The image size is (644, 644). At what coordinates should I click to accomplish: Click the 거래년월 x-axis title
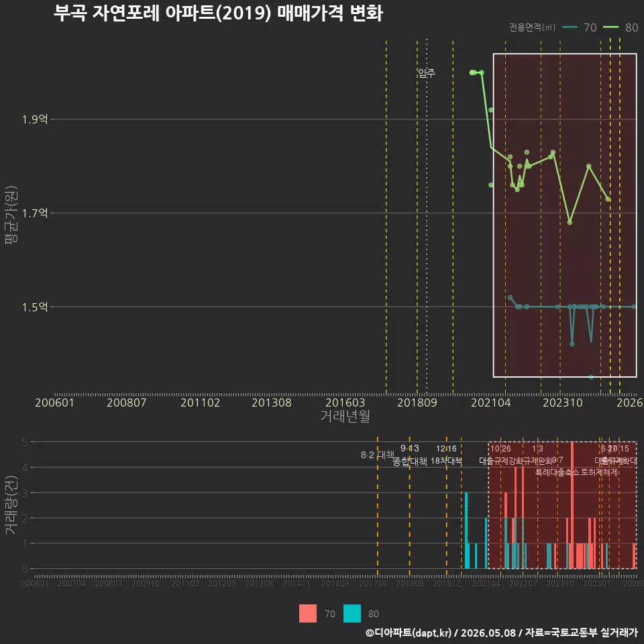click(345, 416)
